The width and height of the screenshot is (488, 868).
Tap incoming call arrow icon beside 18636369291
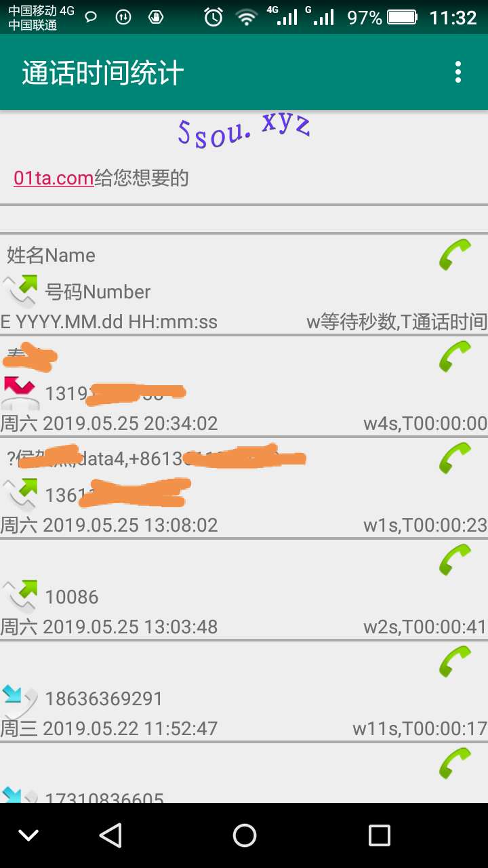click(20, 701)
